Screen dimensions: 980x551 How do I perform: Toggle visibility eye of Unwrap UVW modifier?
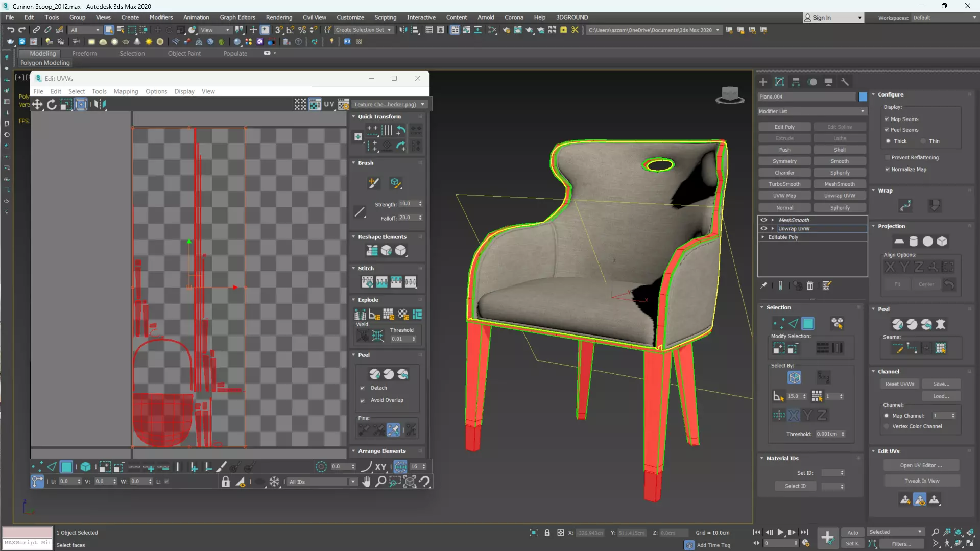764,229
